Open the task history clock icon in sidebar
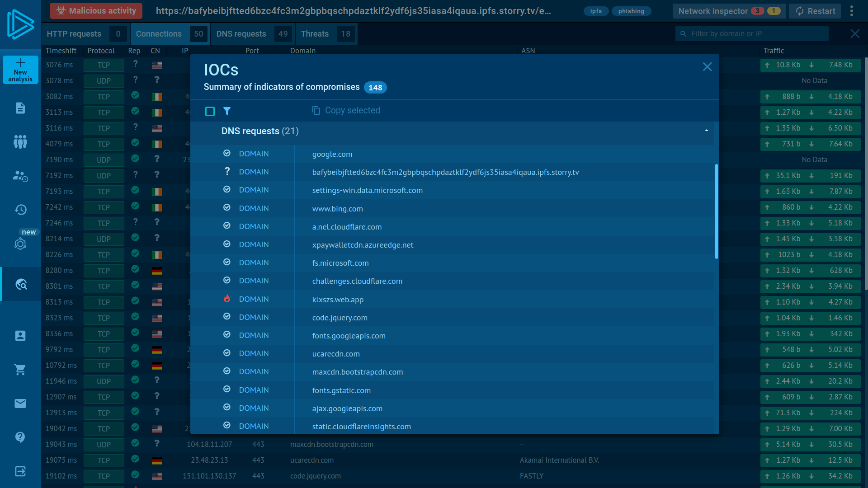 click(x=20, y=210)
